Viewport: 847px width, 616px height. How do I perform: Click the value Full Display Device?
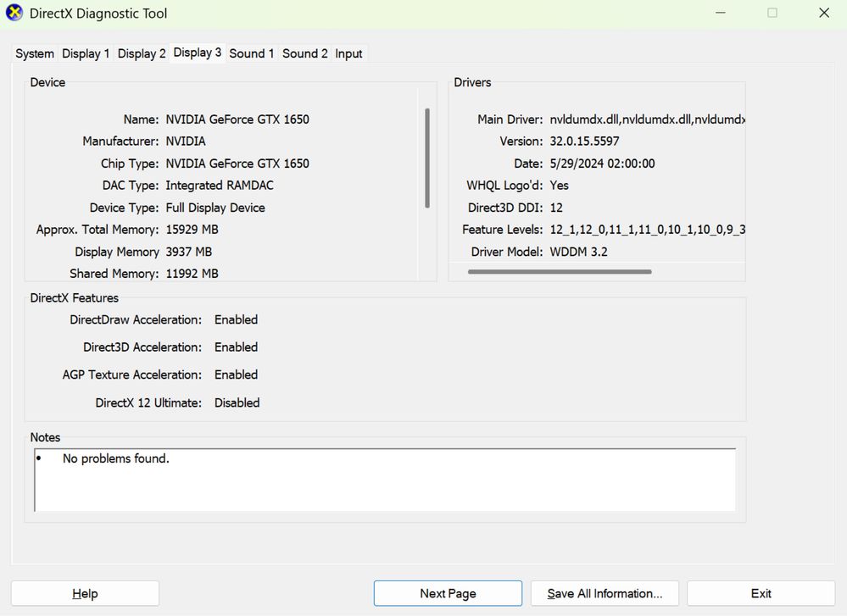[x=215, y=208]
